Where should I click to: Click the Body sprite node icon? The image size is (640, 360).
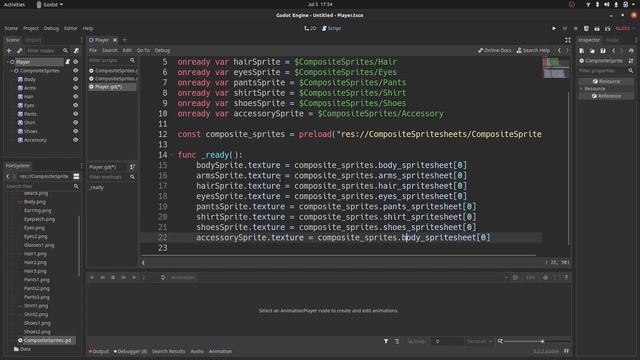[20, 79]
